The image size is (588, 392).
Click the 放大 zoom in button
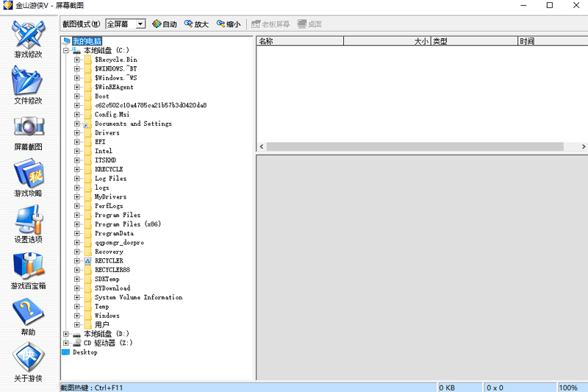196,24
